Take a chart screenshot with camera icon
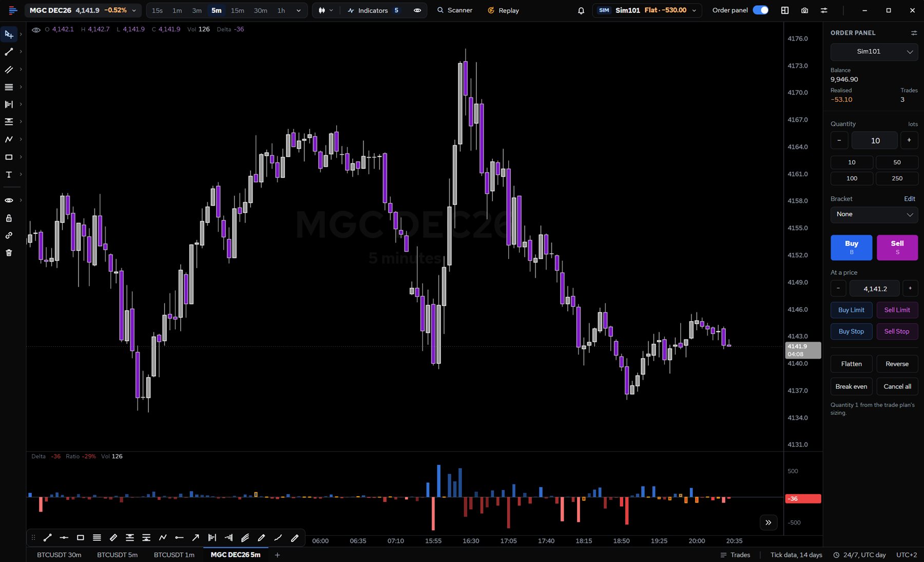Viewport: 924px width, 562px height. coord(804,10)
